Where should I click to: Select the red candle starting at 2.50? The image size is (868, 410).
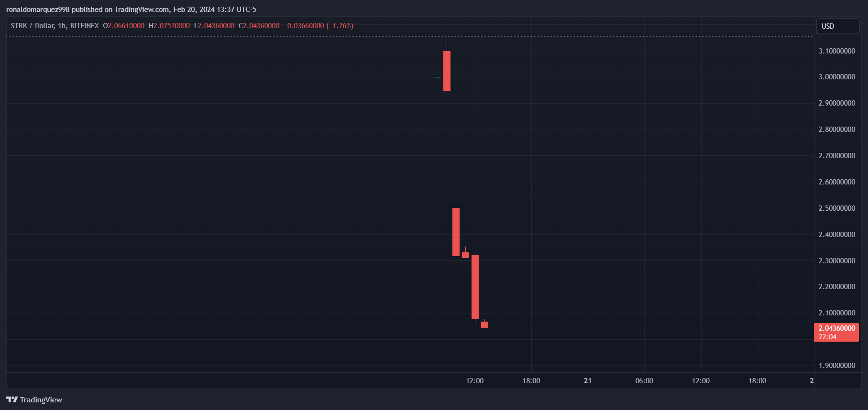(x=456, y=232)
